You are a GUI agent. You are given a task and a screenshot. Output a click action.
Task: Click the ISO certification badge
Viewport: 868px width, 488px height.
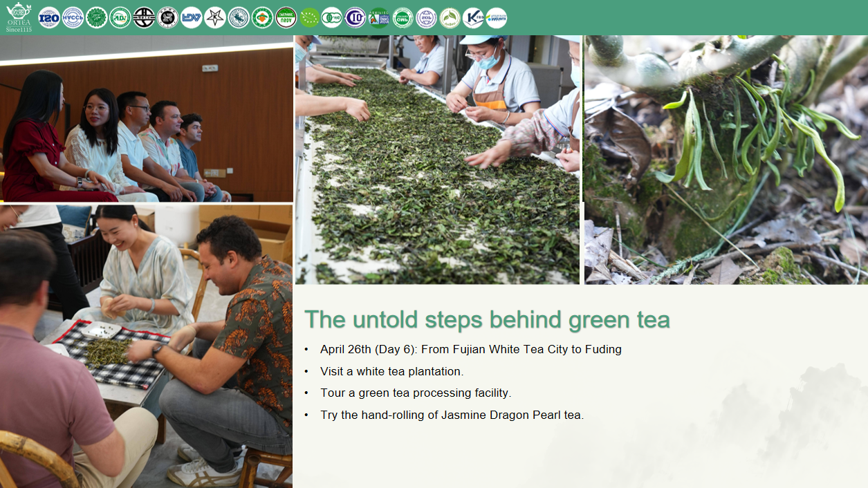[49, 17]
